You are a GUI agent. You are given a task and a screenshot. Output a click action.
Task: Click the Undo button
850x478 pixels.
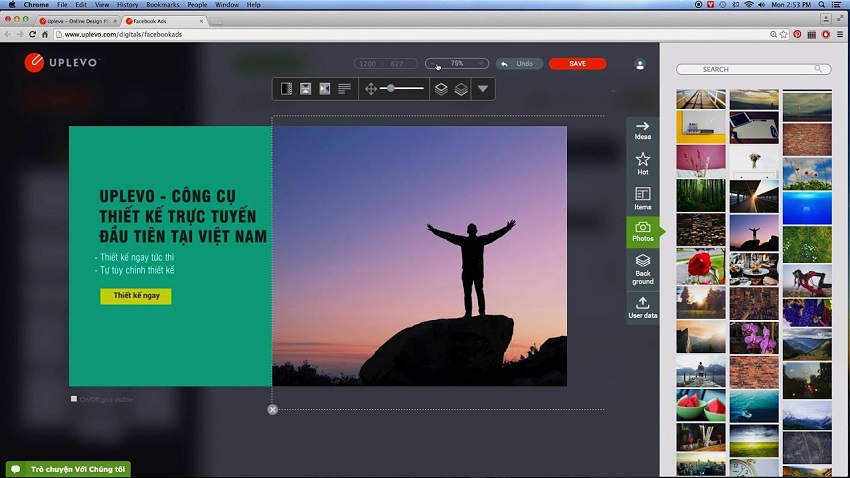[519, 64]
